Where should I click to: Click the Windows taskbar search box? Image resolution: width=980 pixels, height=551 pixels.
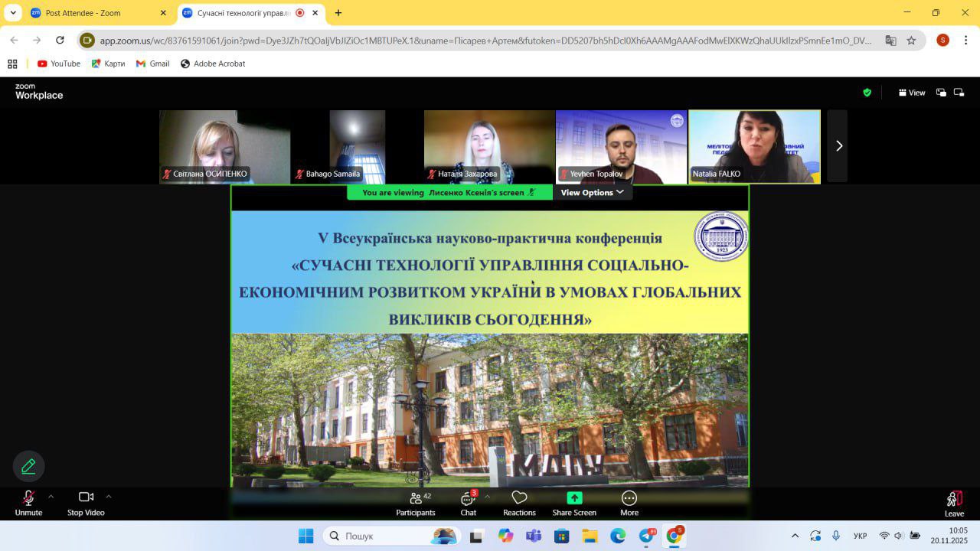tap(392, 536)
